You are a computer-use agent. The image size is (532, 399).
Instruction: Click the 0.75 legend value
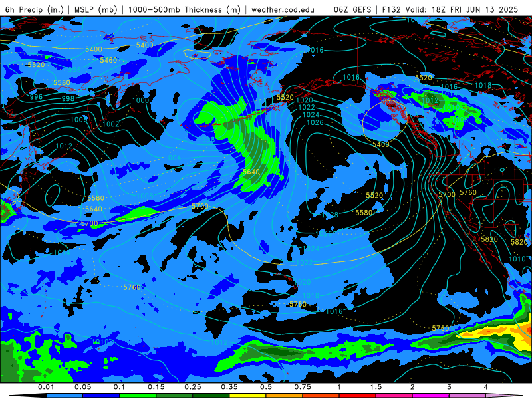coord(303,387)
